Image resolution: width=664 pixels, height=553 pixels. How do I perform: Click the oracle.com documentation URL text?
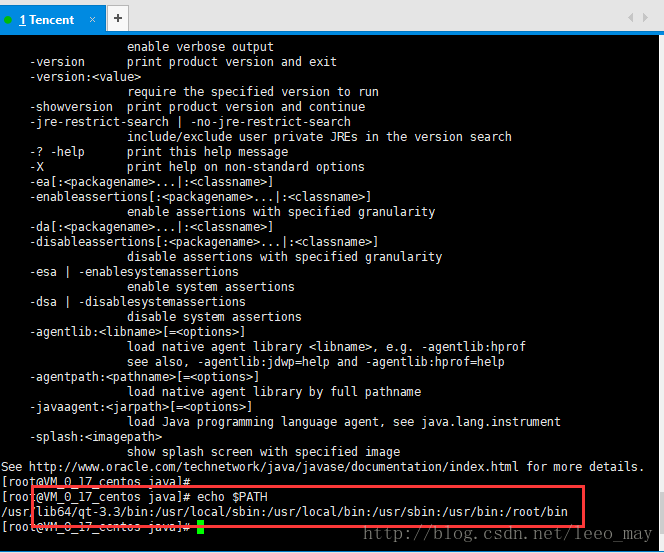pos(274,467)
